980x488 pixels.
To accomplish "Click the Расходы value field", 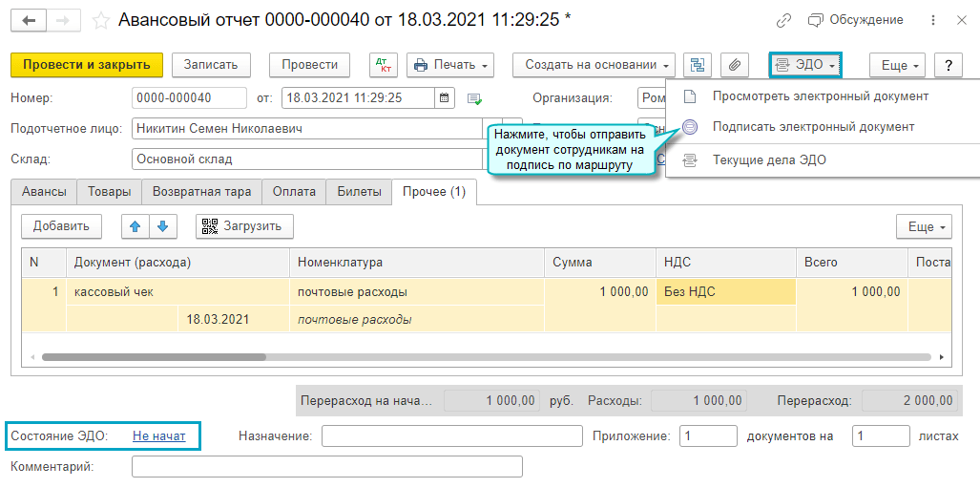I will 699,400.
